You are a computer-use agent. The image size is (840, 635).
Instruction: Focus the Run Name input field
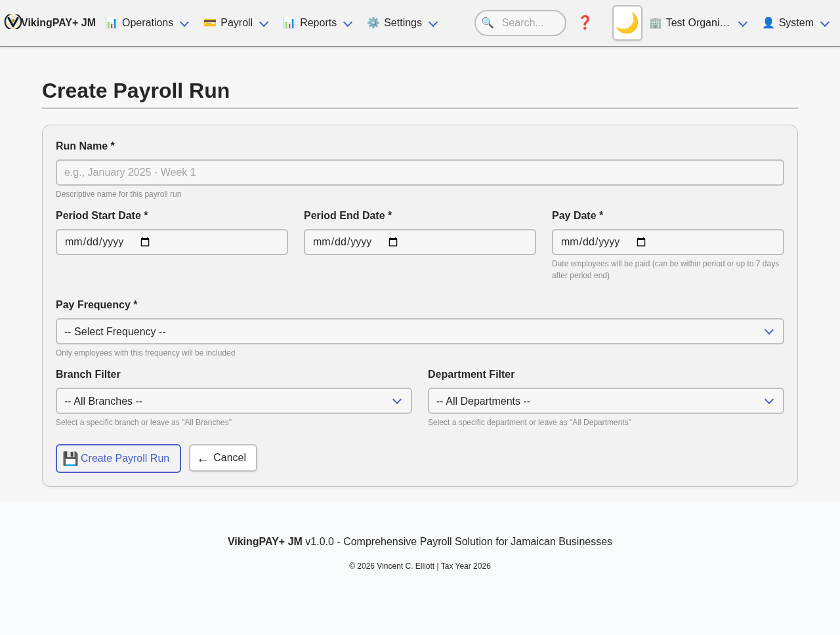[x=420, y=173]
